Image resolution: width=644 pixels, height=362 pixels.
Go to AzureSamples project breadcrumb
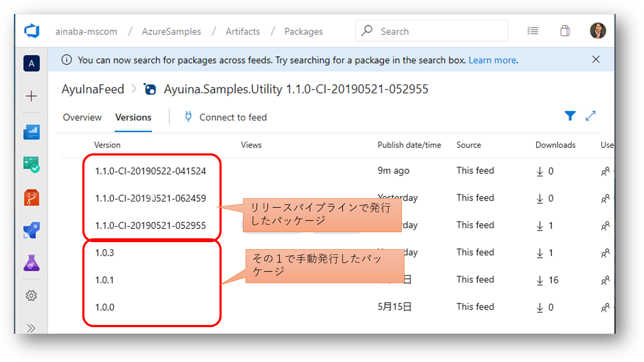pyautogui.click(x=172, y=31)
